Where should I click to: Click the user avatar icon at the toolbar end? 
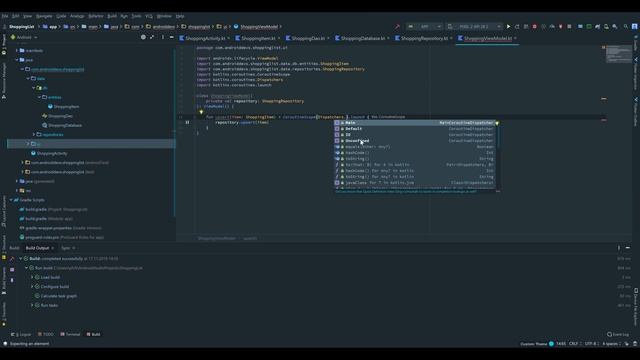click(635, 27)
